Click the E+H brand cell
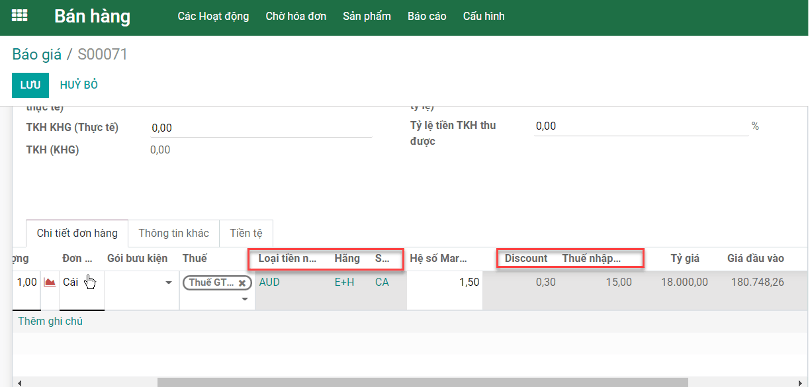Image resolution: width=810 pixels, height=390 pixels. pos(345,283)
